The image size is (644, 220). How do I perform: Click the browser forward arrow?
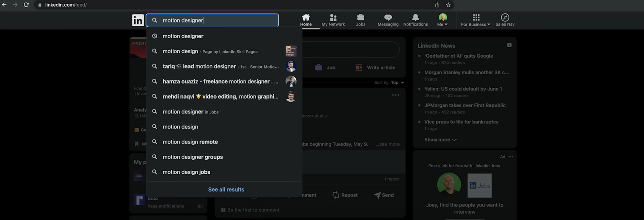tap(15, 5)
